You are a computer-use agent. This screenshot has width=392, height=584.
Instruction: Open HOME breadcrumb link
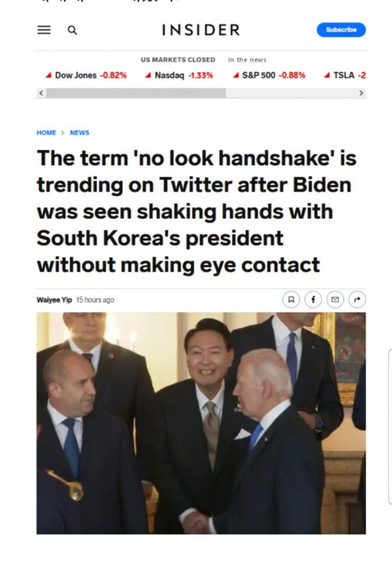[x=46, y=133]
